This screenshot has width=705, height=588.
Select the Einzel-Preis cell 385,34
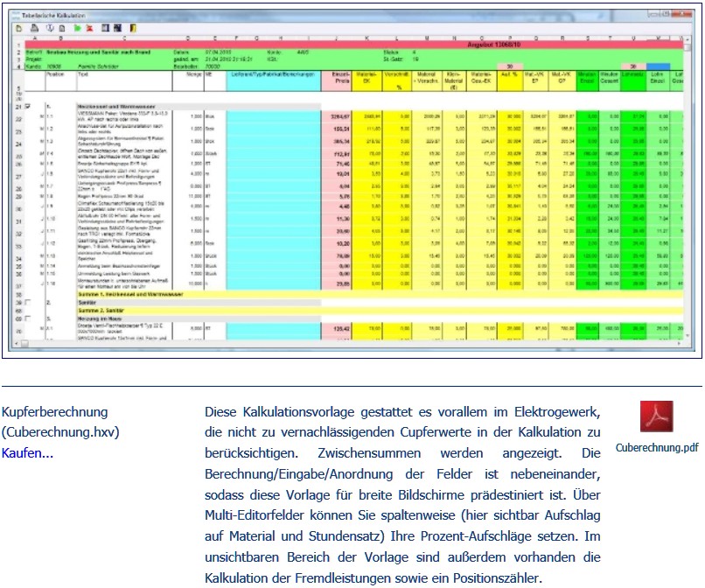(x=337, y=141)
